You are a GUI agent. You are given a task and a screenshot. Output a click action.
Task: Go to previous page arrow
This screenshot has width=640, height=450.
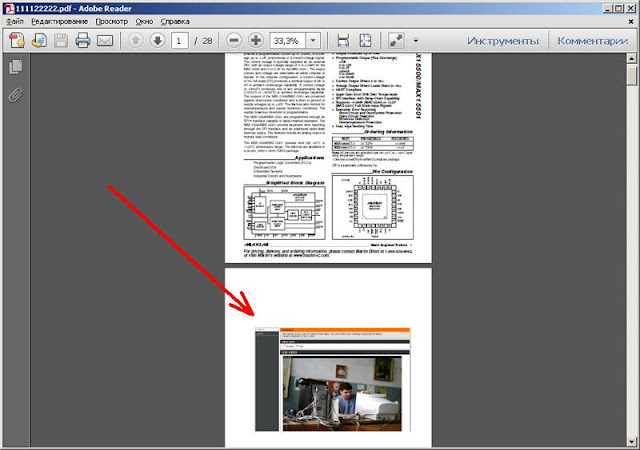[x=136, y=40]
